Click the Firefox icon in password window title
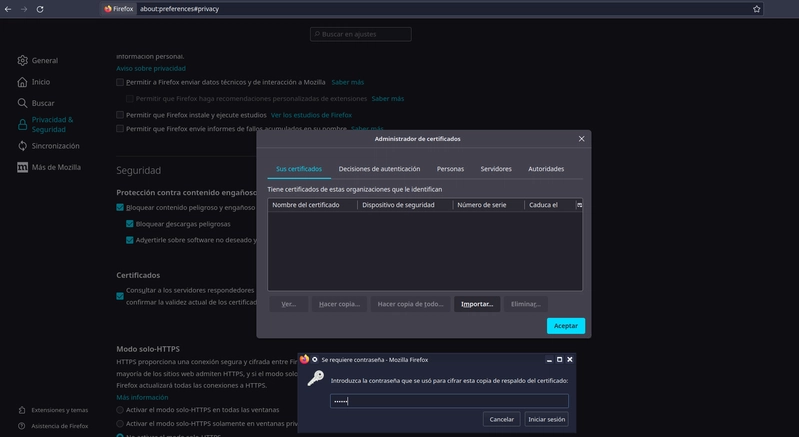799x437 pixels. coord(304,359)
